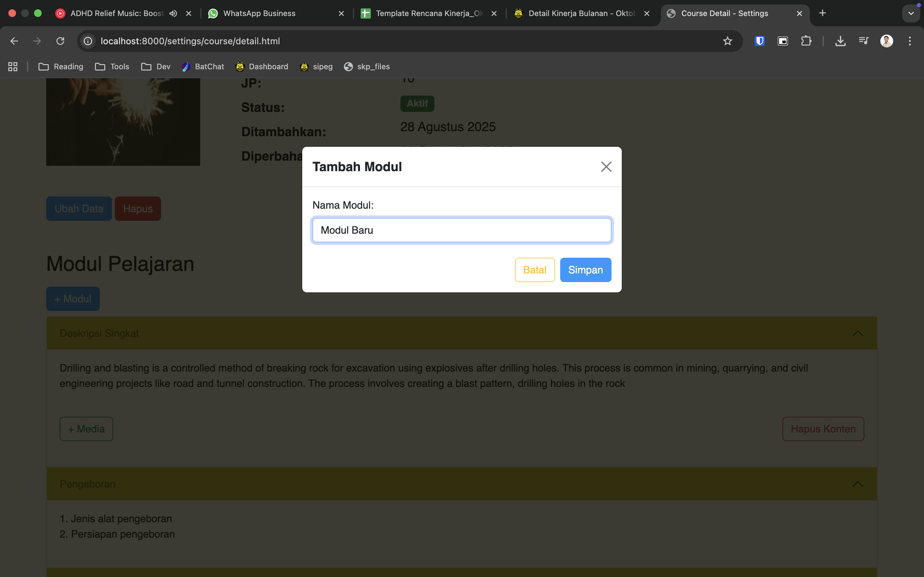Click the media control icon in the toolbar

(863, 41)
